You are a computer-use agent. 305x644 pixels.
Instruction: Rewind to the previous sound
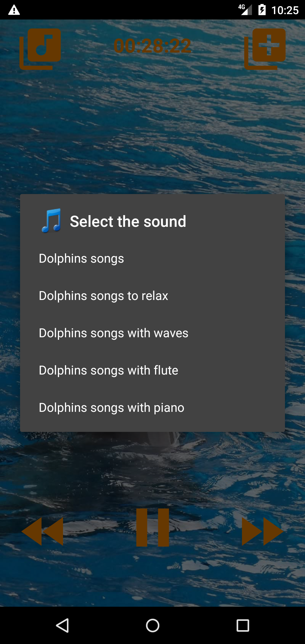tap(42, 531)
